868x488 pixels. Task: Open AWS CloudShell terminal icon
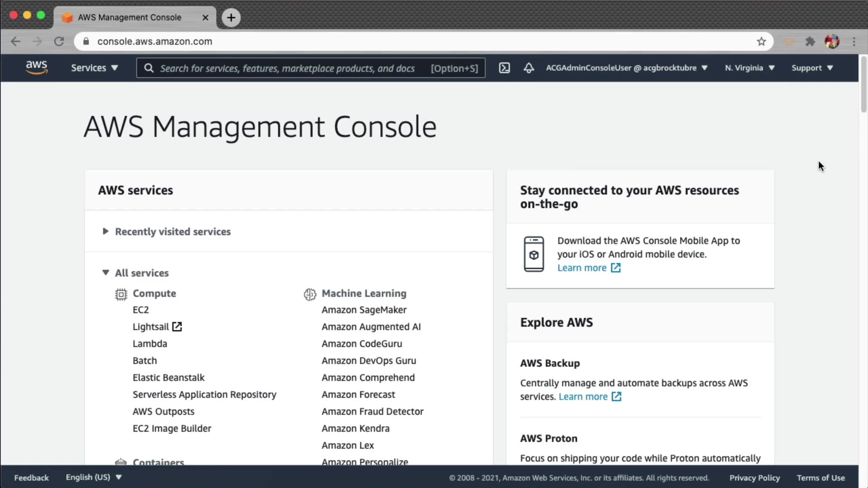pos(504,68)
